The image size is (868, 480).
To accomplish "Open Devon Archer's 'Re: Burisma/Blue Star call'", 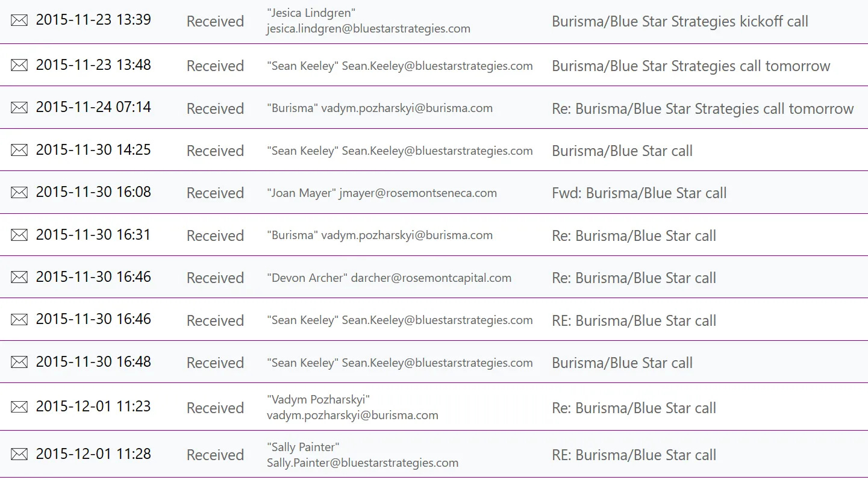I will 634,278.
